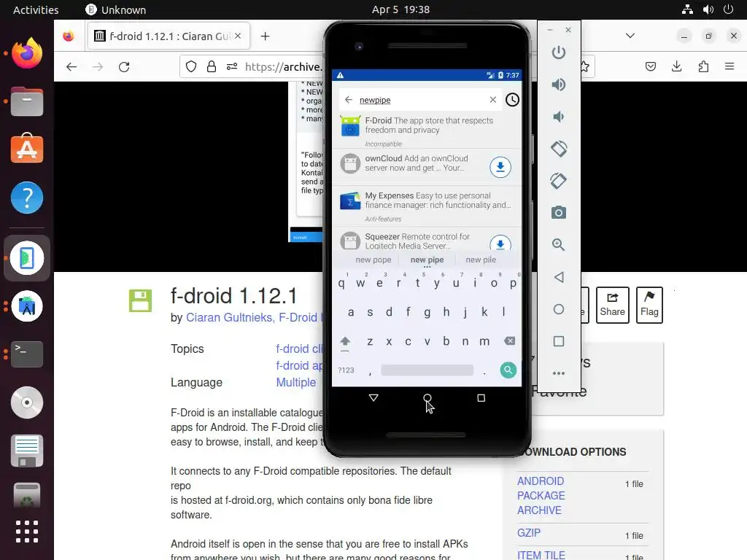
Task: Open the Multiple language link
Action: point(296,382)
